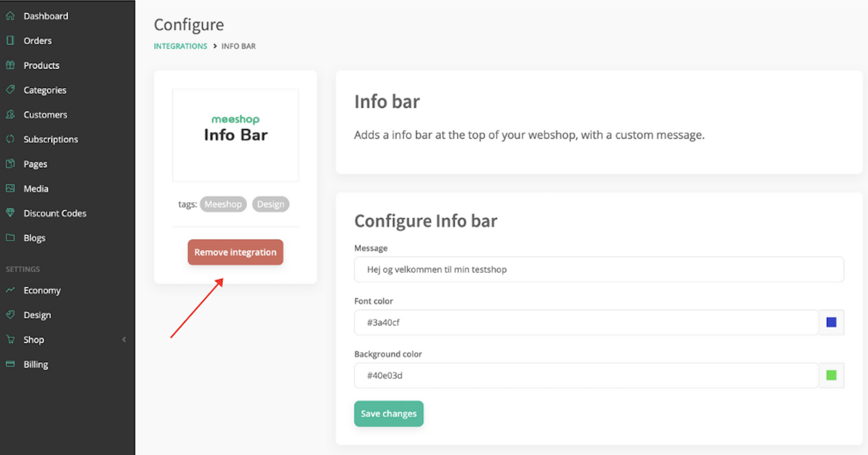Open the green background color swatch
This screenshot has height=455, width=868.
click(831, 375)
